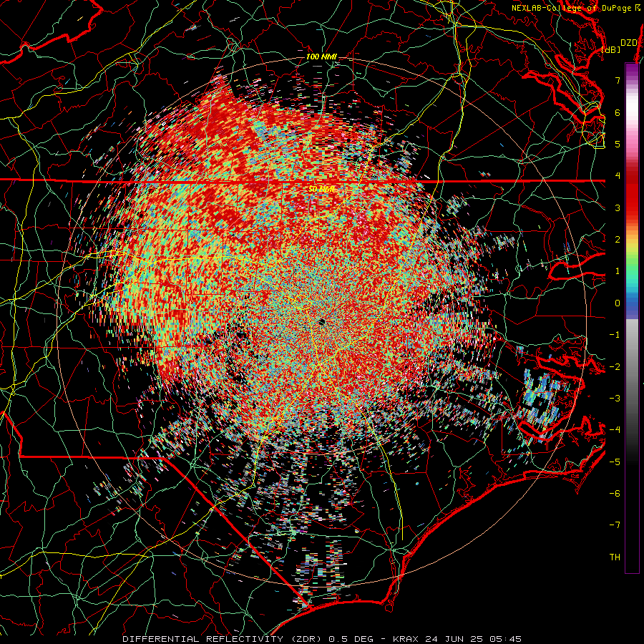The width and height of the screenshot is (644, 644).
Task: Select the 4 value on the color scale
Action: coord(618,176)
